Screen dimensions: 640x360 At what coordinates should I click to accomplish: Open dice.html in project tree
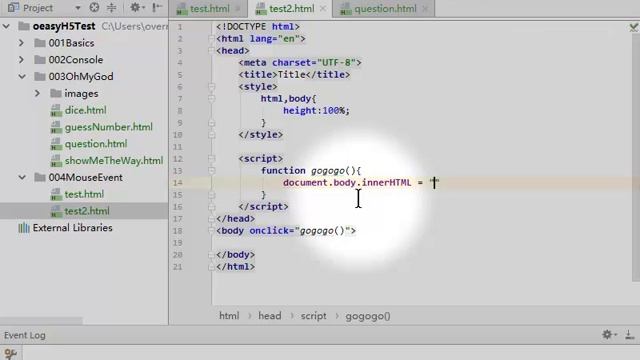click(x=85, y=110)
